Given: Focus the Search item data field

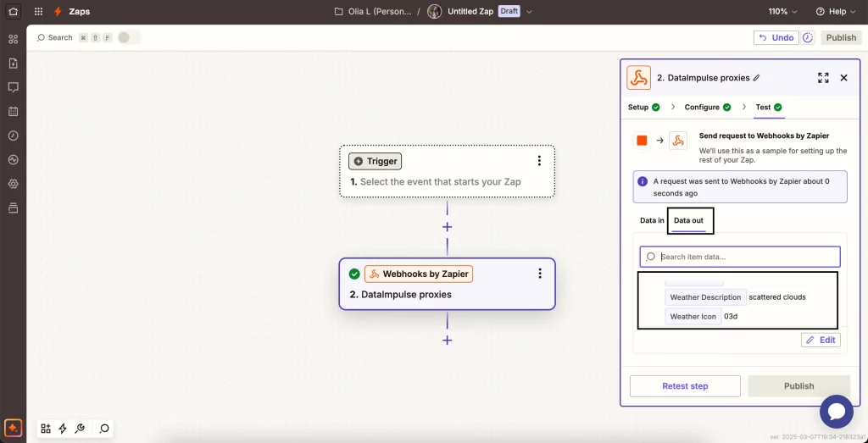Looking at the screenshot, I should tap(740, 257).
